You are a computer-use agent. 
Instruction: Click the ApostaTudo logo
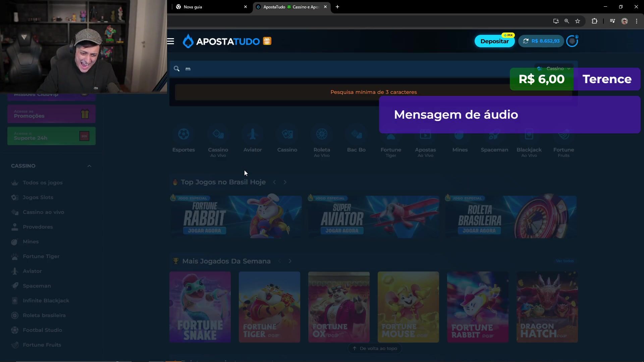pos(221,41)
